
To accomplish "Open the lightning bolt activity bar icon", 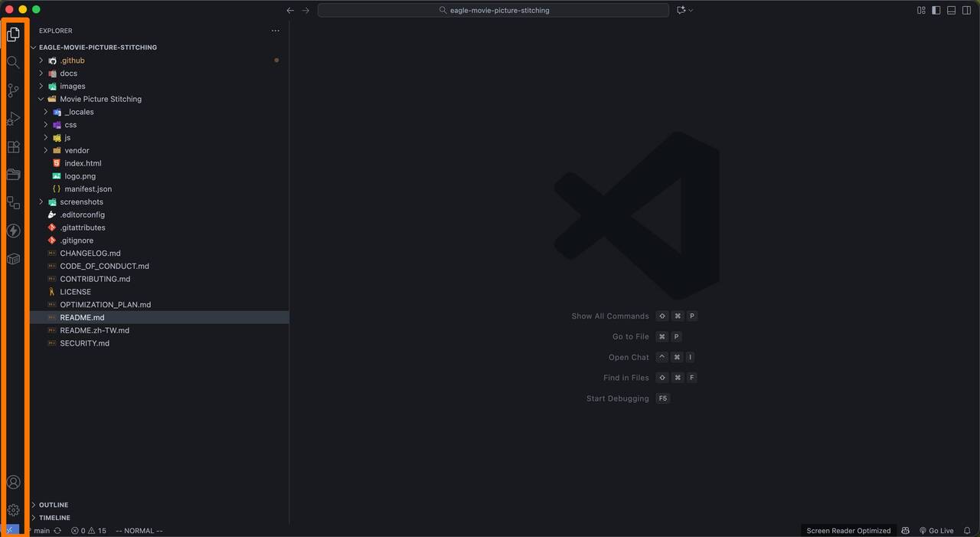I will pyautogui.click(x=13, y=231).
